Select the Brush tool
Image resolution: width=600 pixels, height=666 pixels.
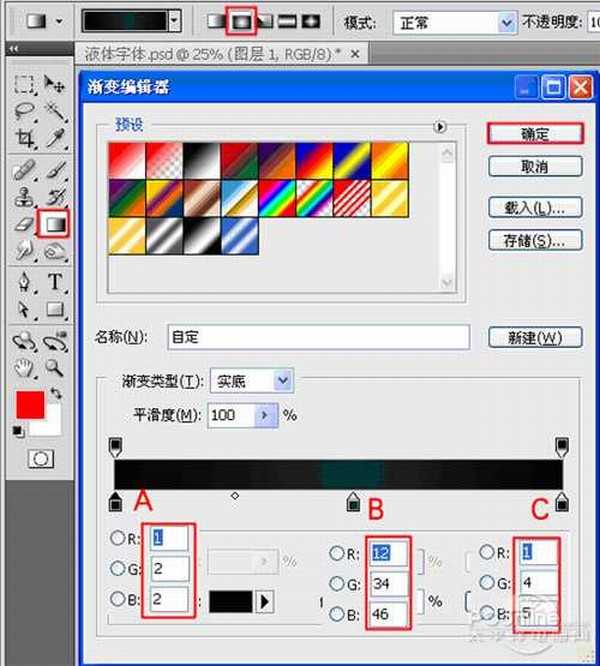click(x=56, y=170)
